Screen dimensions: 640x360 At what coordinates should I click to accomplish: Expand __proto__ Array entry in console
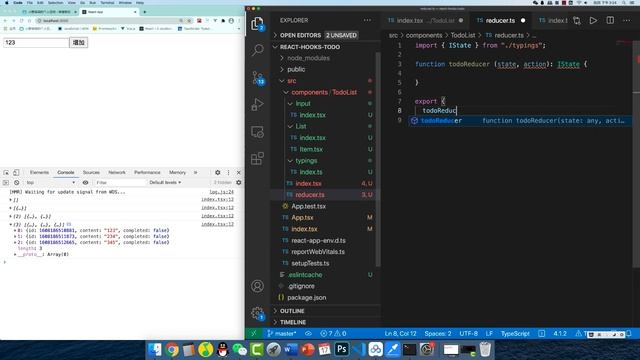point(16,254)
